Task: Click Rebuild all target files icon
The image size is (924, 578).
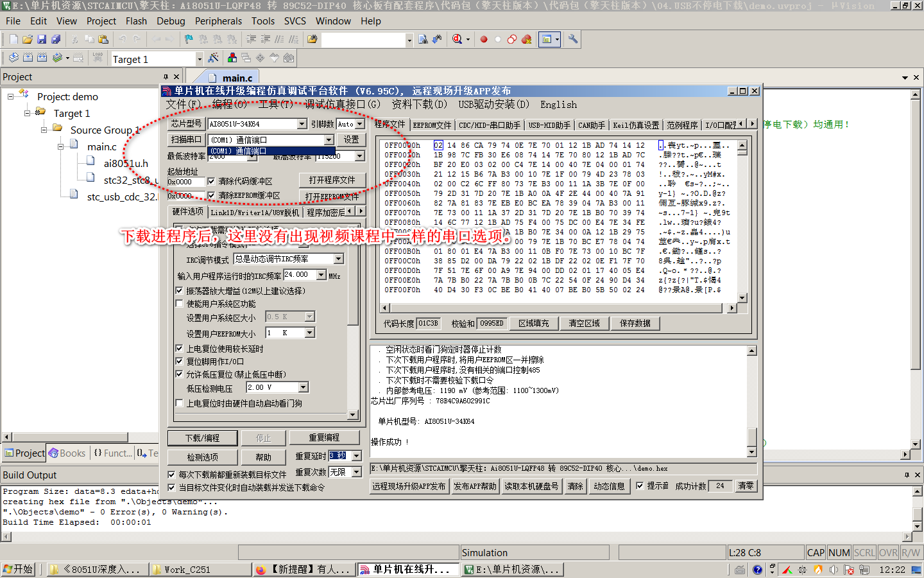Action: [x=42, y=58]
